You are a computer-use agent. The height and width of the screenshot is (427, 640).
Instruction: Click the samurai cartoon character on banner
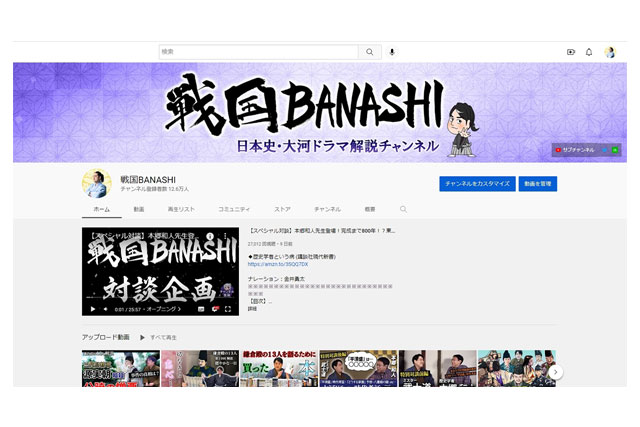(462, 129)
